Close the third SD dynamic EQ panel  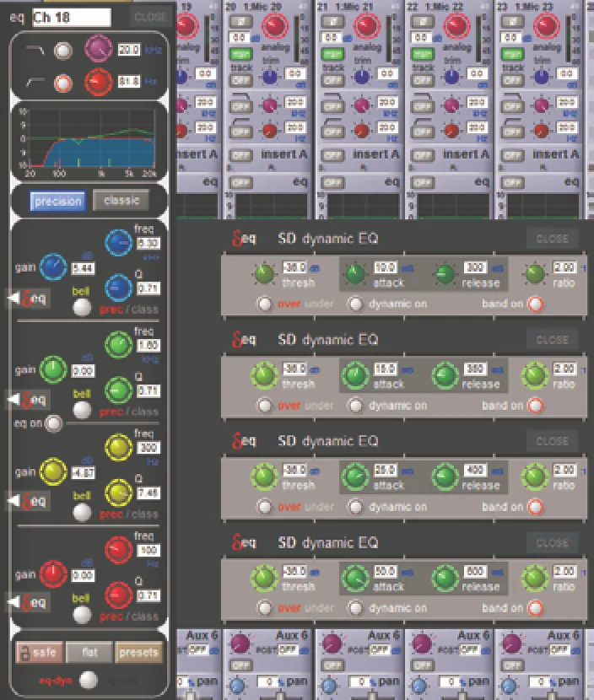(x=552, y=441)
